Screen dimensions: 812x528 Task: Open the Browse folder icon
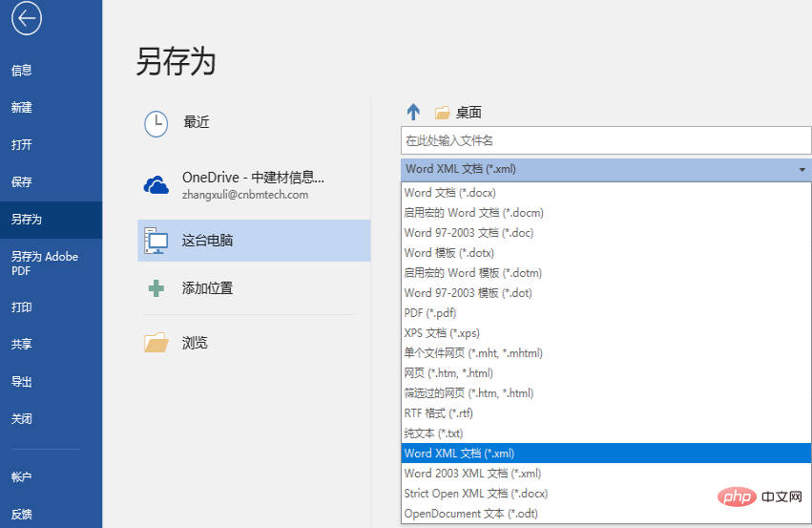(x=156, y=343)
